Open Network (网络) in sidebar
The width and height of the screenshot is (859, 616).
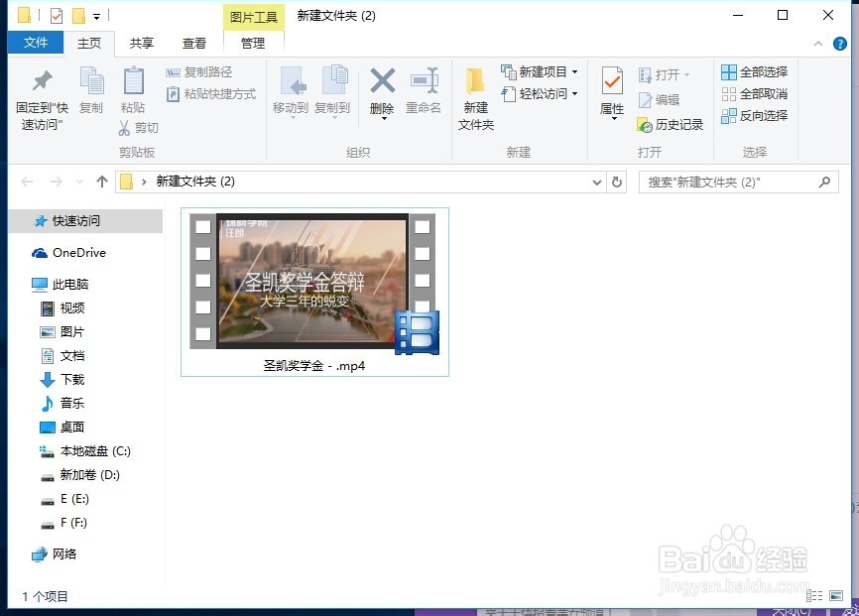pyautogui.click(x=54, y=554)
